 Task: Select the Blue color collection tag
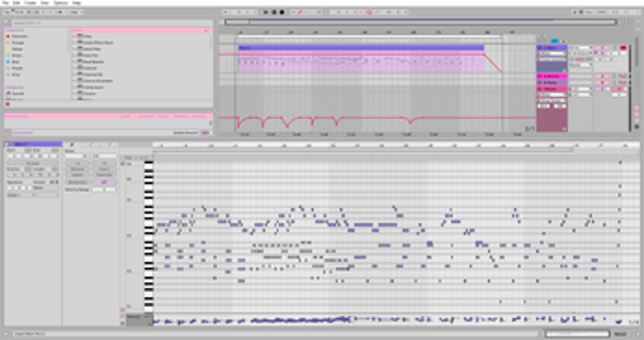click(8, 61)
